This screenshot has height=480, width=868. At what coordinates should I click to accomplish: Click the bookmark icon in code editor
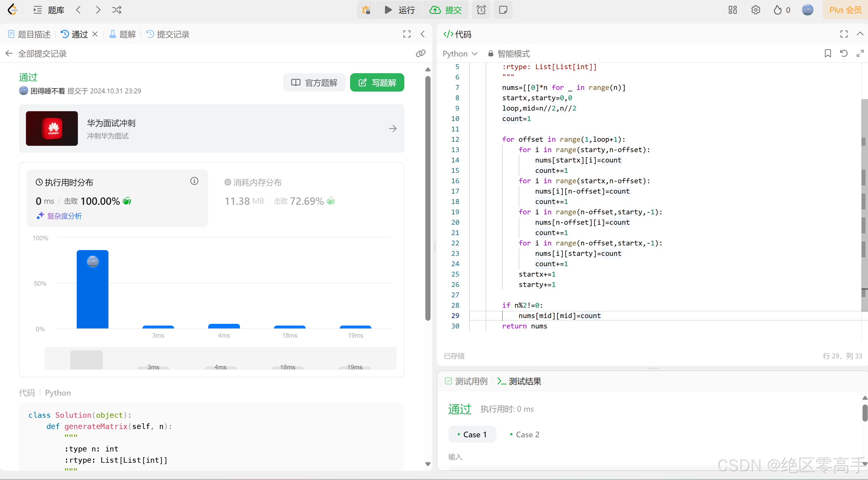pyautogui.click(x=828, y=53)
